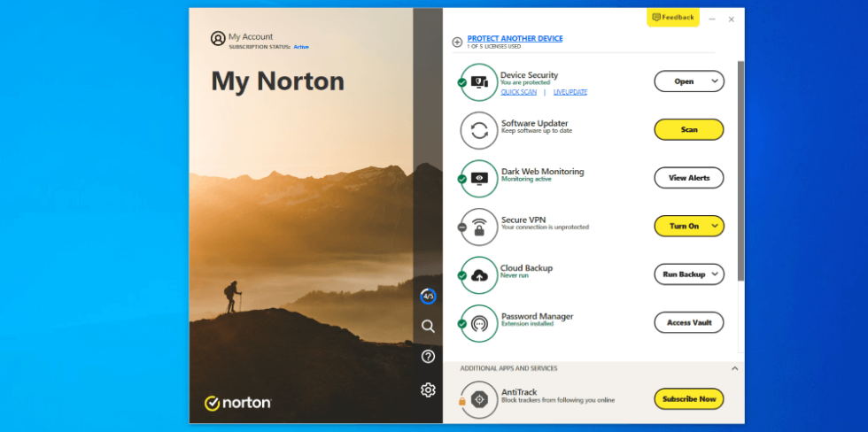Click the Norton logo at bottom left

237,404
